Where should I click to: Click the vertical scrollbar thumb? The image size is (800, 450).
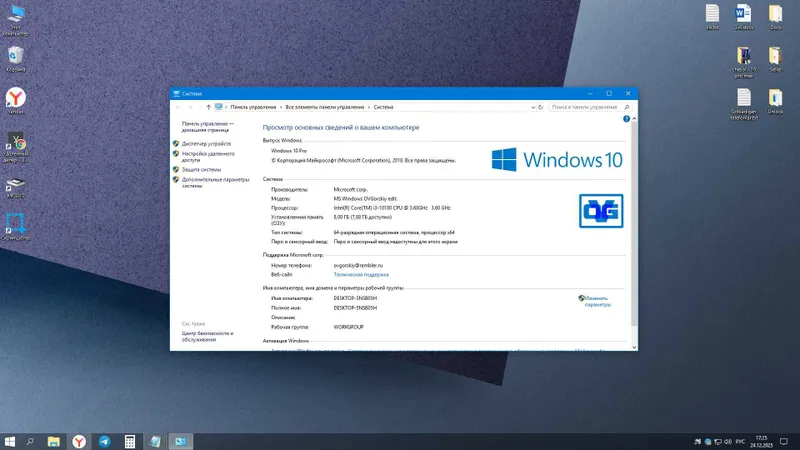tap(634, 224)
